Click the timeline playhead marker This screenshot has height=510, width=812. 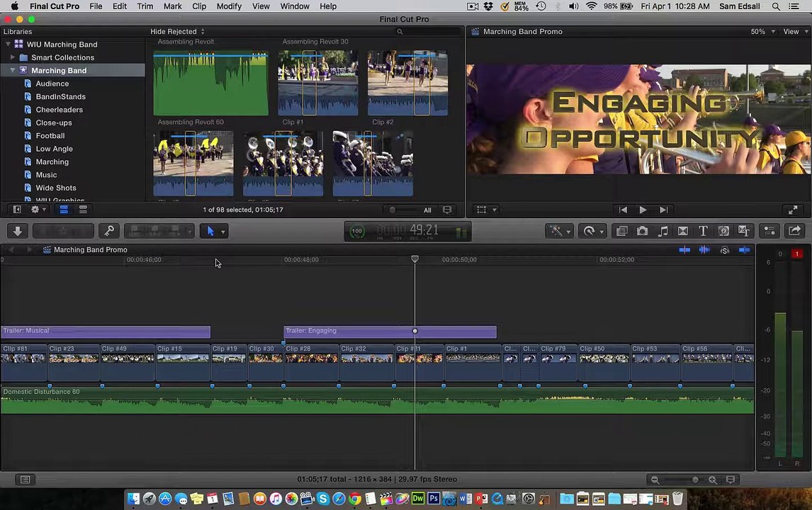pyautogui.click(x=415, y=259)
